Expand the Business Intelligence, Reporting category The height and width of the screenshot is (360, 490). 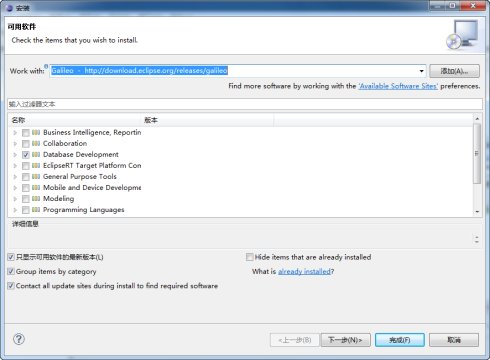pyautogui.click(x=15, y=133)
